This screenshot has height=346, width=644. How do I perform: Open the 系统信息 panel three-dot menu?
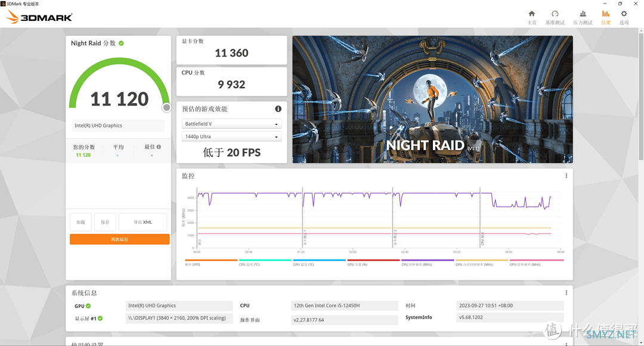566,293
